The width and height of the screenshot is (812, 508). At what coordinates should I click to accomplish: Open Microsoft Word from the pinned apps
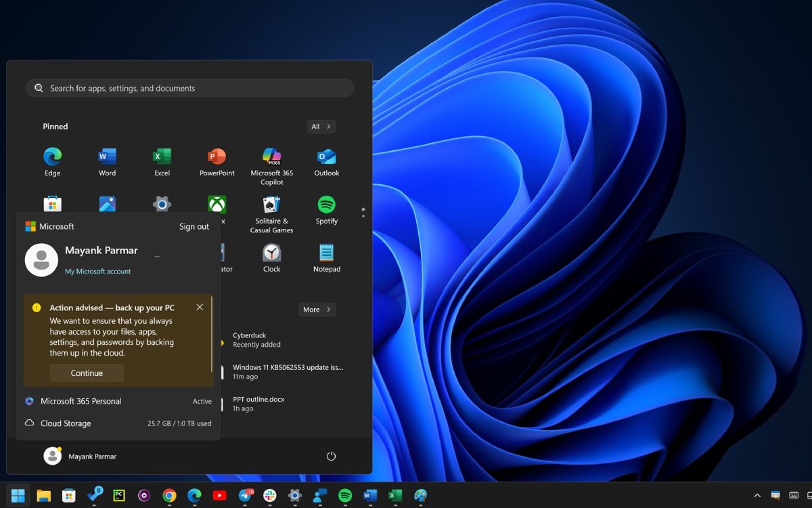[107, 161]
